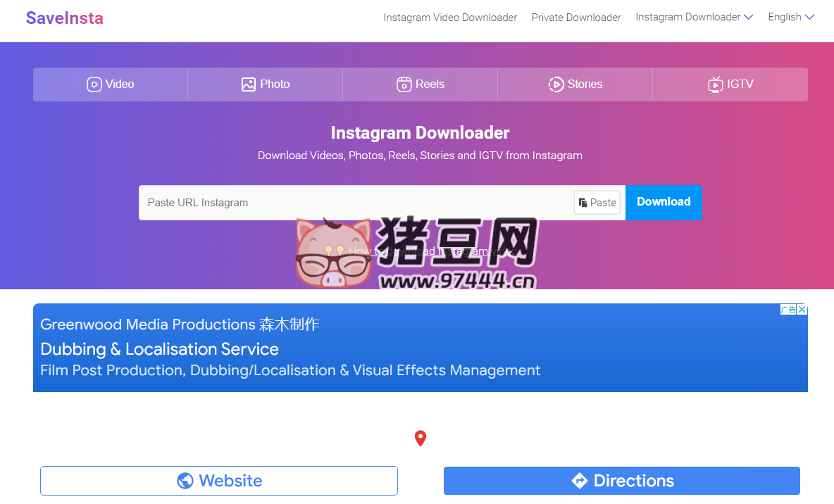834x504 pixels.
Task: Click the Photo tab's image icon
Action: (248, 84)
